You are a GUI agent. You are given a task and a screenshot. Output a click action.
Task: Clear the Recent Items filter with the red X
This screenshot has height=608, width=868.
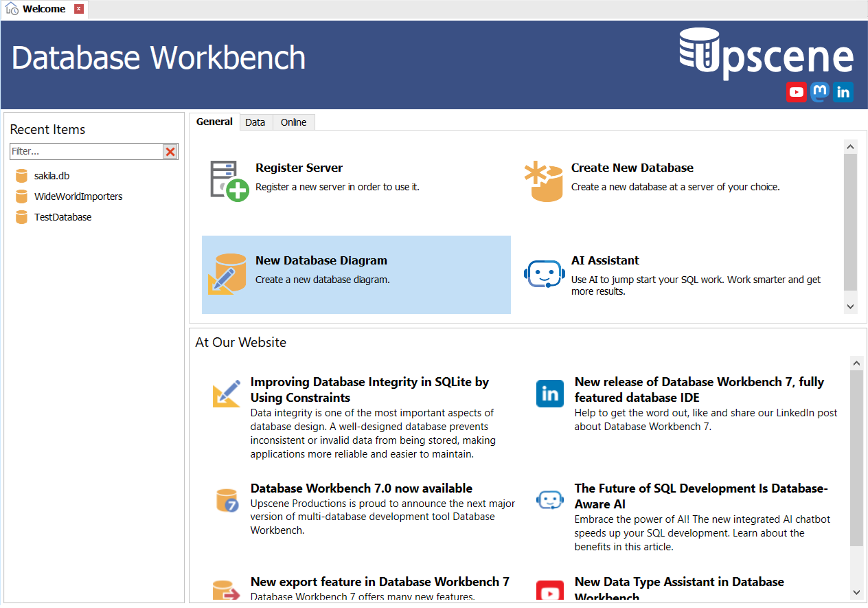(170, 152)
